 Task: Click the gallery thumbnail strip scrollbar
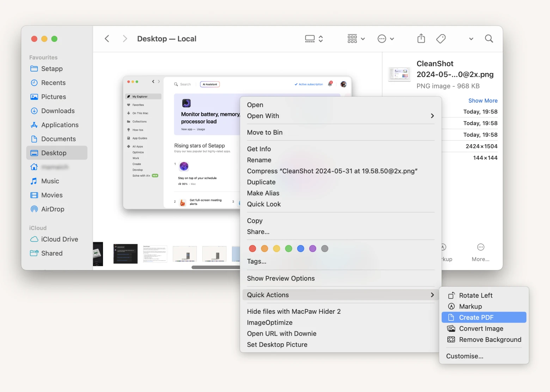pos(216,267)
